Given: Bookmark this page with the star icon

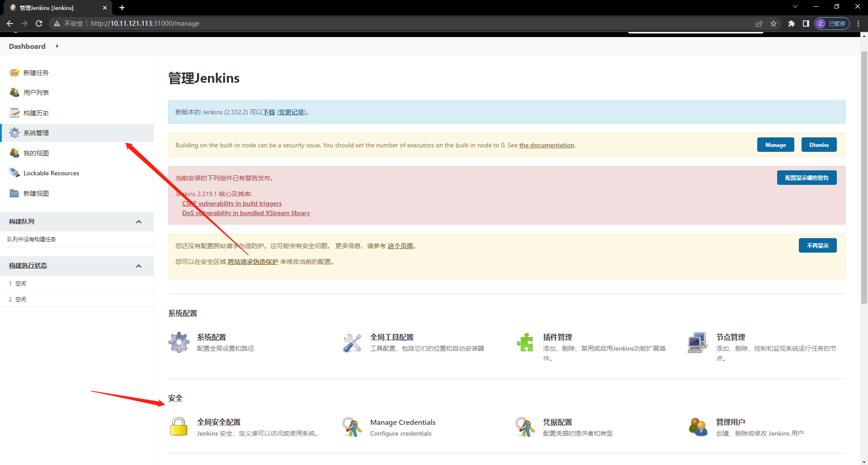Looking at the screenshot, I should (x=774, y=23).
